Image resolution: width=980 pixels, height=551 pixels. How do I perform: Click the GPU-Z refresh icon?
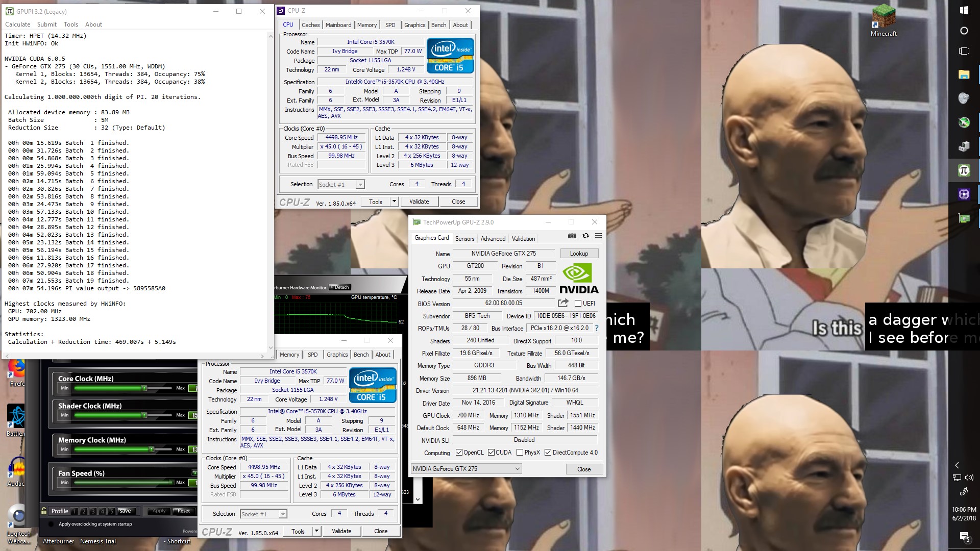click(x=585, y=236)
